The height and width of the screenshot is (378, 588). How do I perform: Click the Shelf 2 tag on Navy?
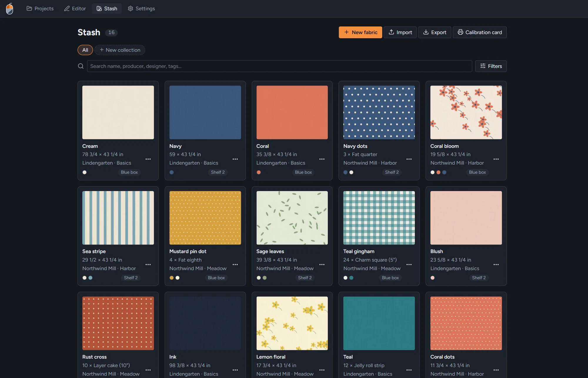pos(218,172)
